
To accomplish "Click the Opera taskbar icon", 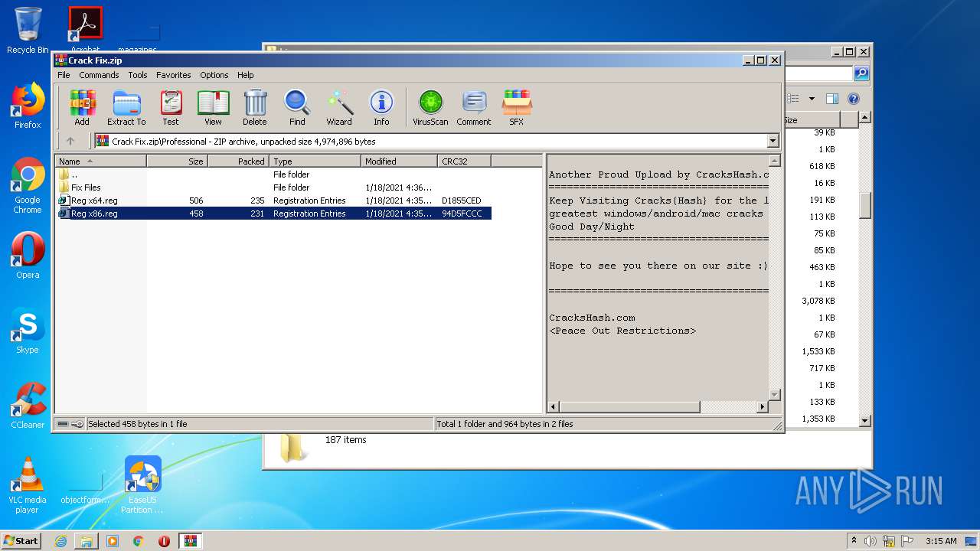I will (164, 541).
